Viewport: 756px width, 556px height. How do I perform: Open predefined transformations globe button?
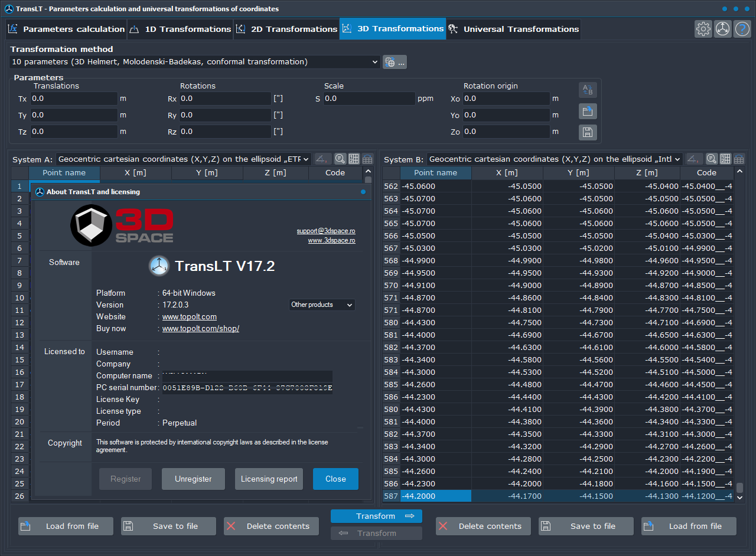point(395,62)
